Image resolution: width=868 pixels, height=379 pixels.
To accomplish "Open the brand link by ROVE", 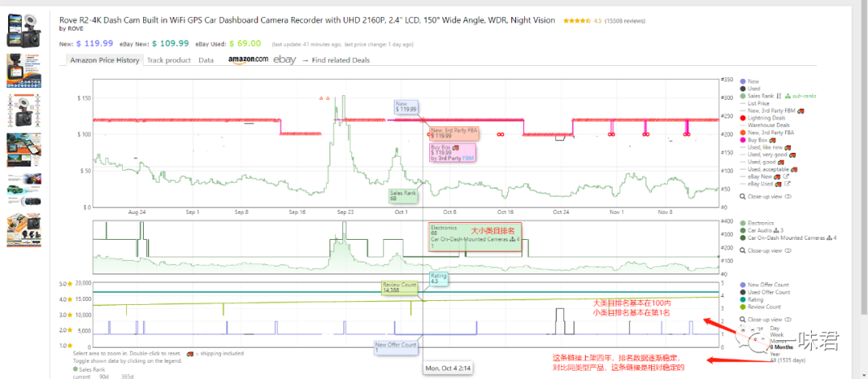I will pos(71,29).
